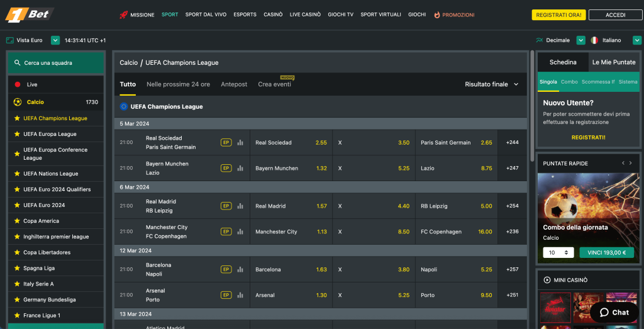Click the Missione rocket icon

click(124, 15)
